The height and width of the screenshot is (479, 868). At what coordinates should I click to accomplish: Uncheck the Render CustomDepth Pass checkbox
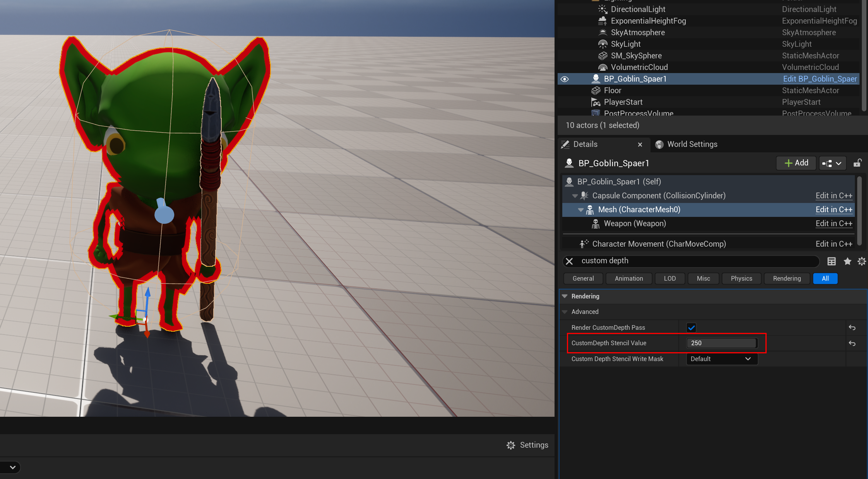(x=691, y=327)
